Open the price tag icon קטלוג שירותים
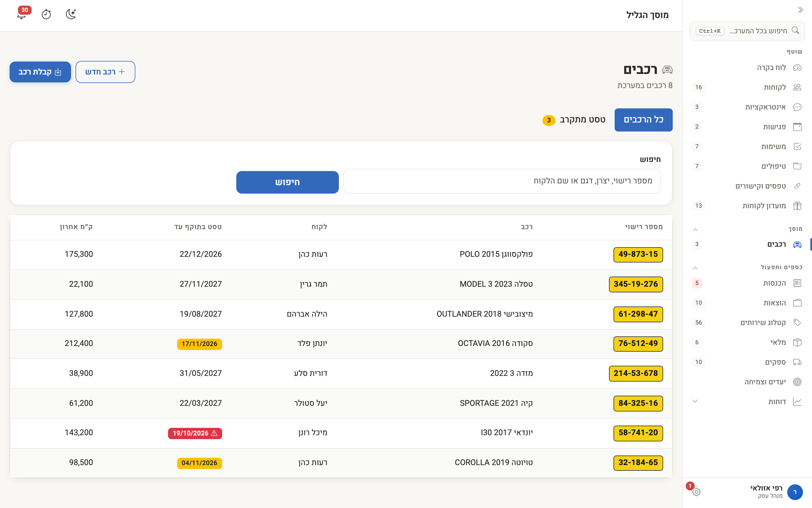812x508 pixels. [797, 323]
